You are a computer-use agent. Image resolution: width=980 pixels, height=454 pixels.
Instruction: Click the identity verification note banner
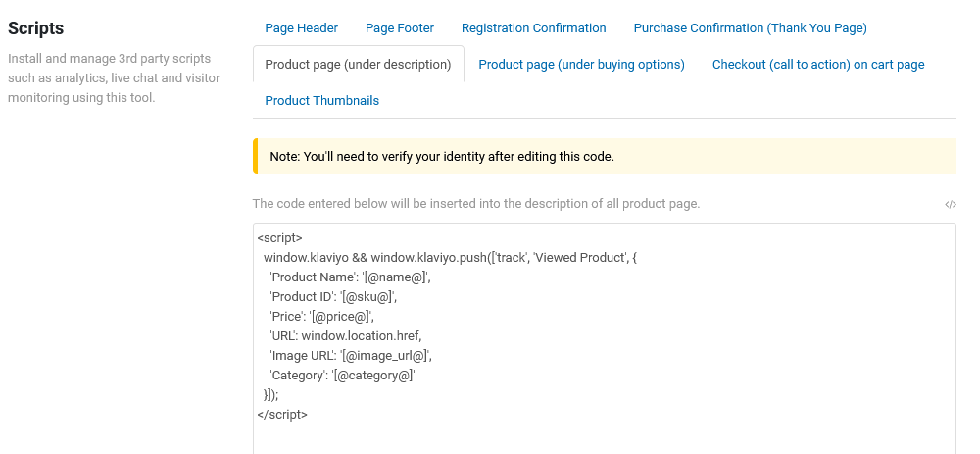[605, 156]
